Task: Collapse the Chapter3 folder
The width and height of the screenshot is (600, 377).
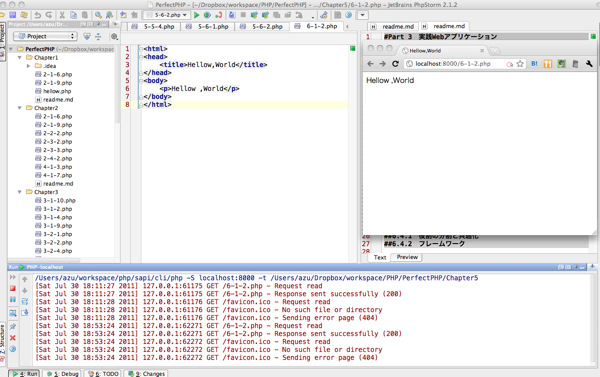Action: tap(20, 192)
